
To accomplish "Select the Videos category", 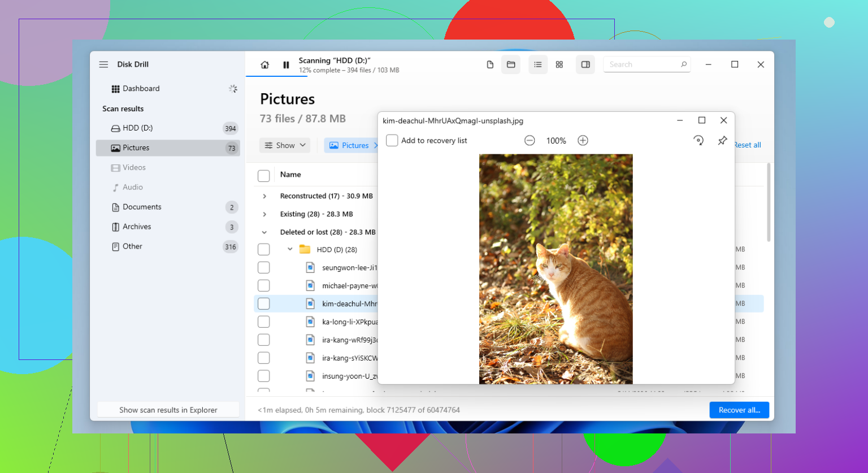I will pyautogui.click(x=168, y=168).
